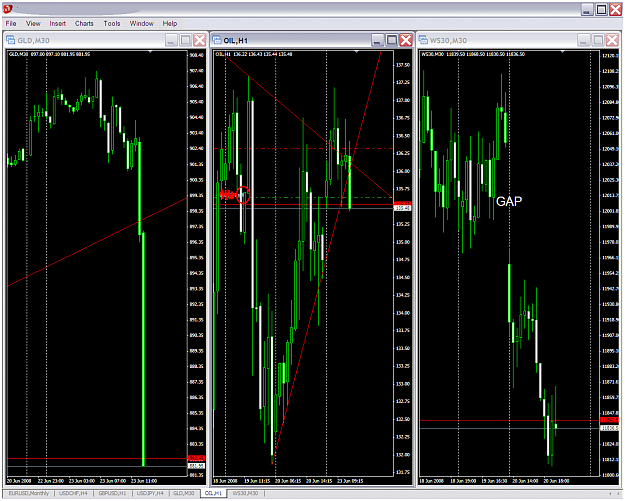Open the Help menu
The height and width of the screenshot is (501, 625).
[169, 24]
